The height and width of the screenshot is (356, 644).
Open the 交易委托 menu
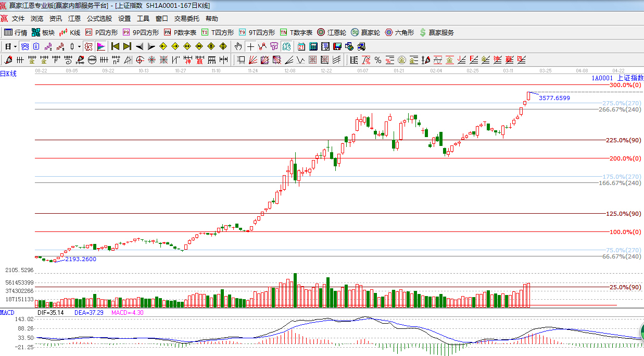tap(186, 19)
